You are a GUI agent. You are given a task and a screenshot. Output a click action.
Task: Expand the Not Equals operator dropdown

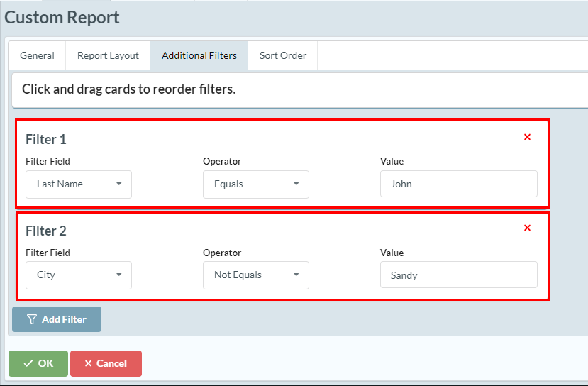click(256, 275)
